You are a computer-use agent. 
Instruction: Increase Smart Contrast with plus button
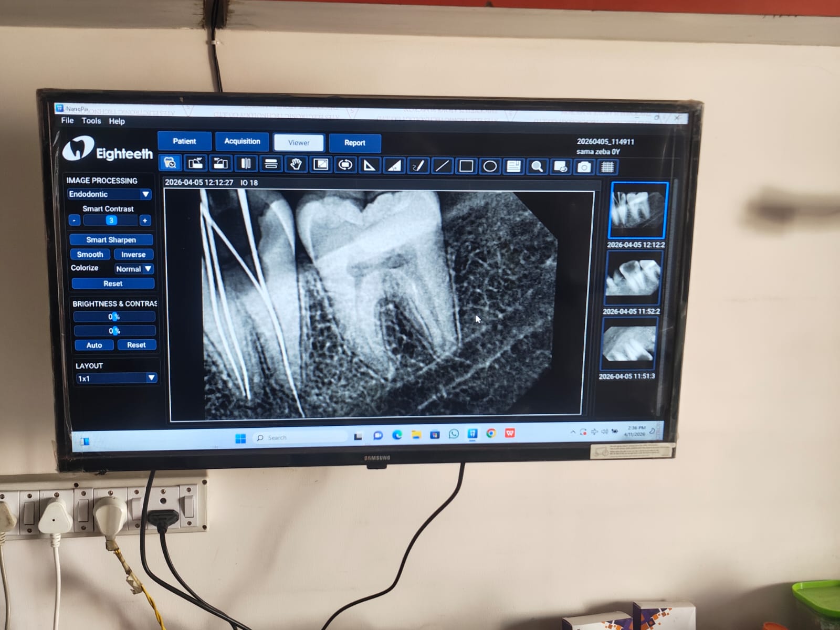(x=145, y=220)
